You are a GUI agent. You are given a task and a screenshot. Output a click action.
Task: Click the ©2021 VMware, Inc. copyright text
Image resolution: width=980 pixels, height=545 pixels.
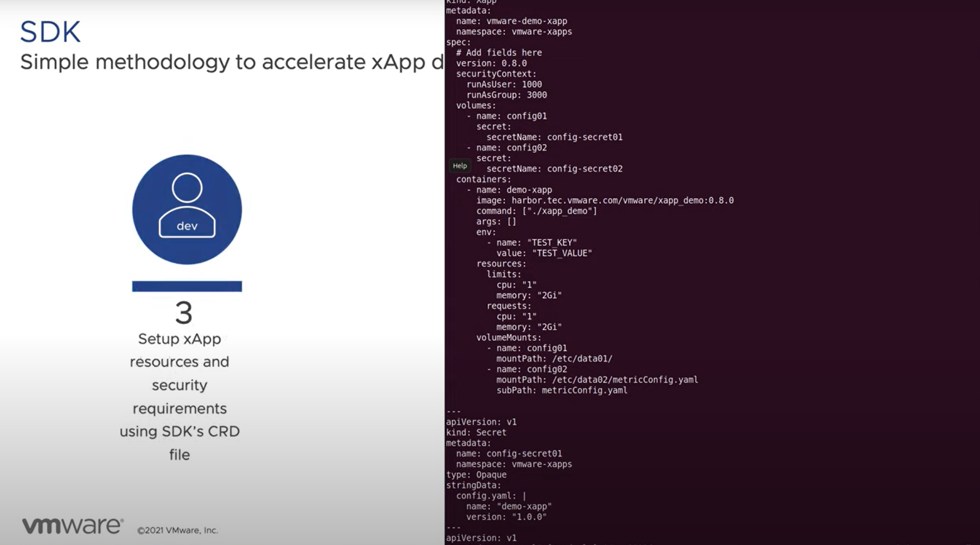[178, 530]
